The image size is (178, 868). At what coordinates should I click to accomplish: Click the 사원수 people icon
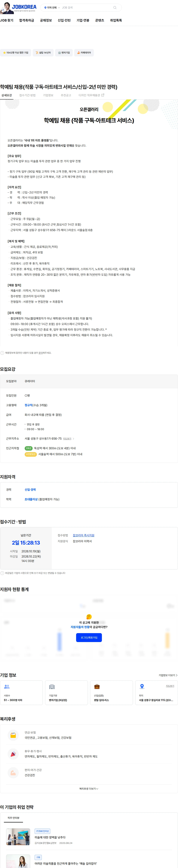point(7,687)
